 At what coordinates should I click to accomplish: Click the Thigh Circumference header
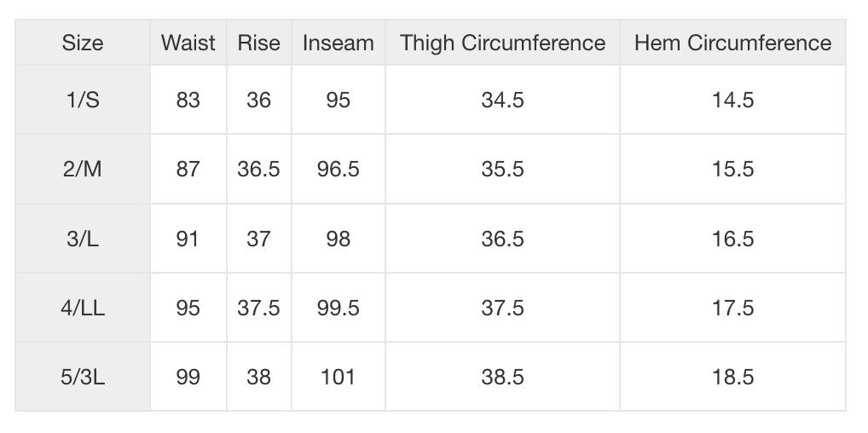point(503,43)
